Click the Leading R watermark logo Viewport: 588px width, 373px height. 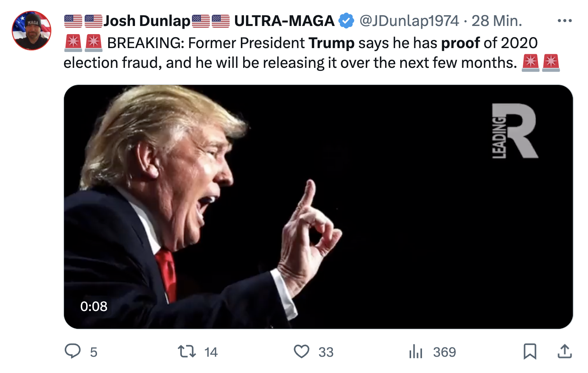(514, 131)
